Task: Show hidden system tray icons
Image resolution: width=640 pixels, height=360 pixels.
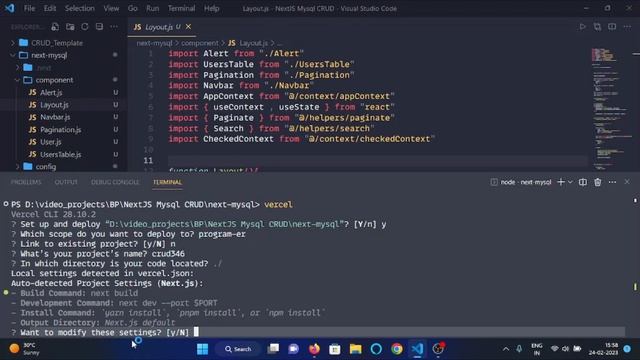Action: 506,349
